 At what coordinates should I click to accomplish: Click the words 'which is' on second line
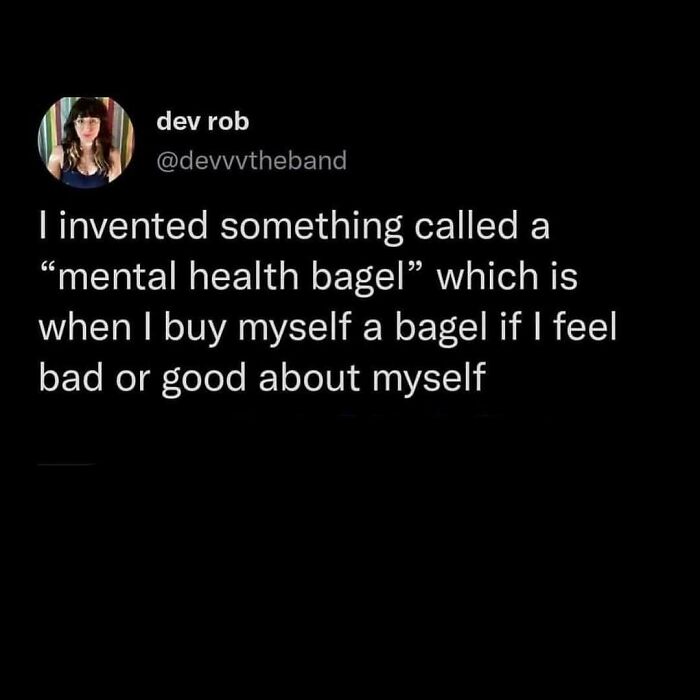507,277
